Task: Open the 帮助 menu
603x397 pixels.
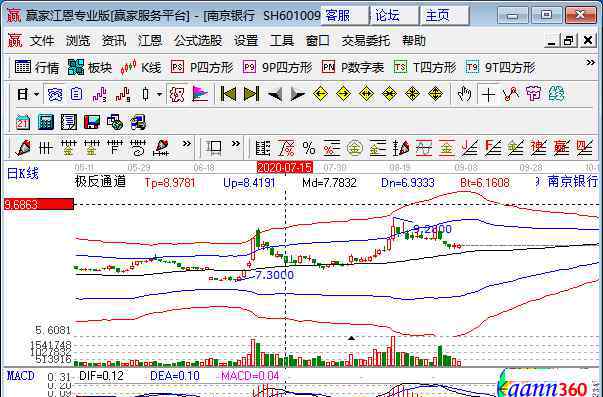Action: click(x=414, y=40)
